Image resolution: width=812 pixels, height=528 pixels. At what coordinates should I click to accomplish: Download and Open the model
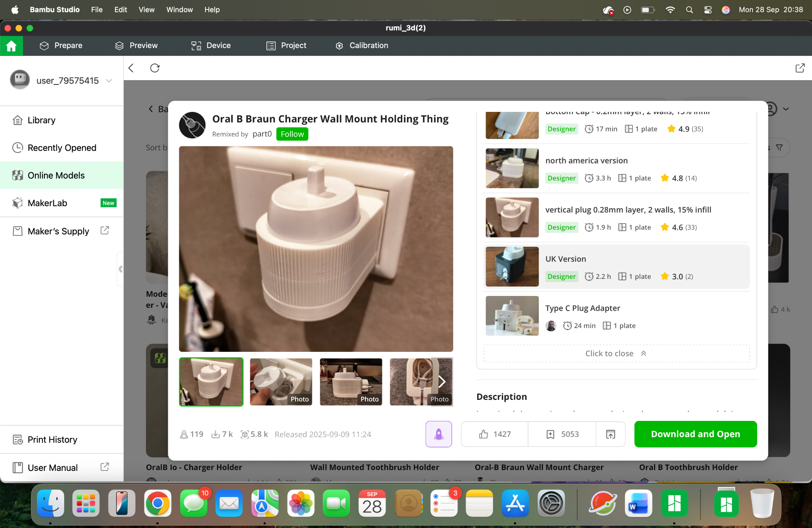tap(695, 434)
